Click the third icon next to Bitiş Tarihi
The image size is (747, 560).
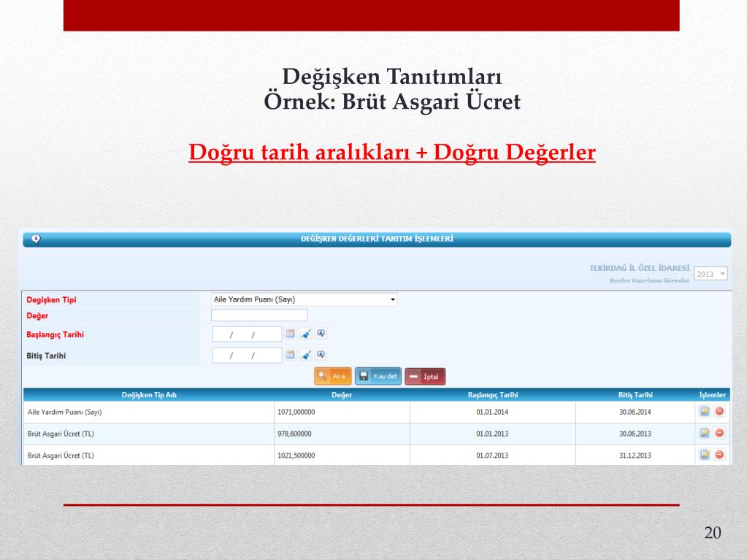321,354
